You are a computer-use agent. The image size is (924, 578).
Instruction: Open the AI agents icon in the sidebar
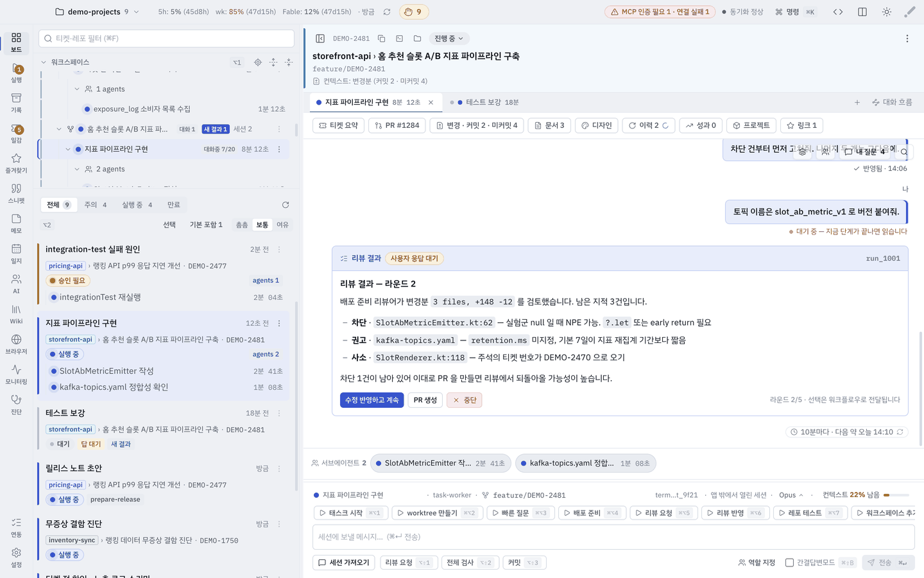[x=16, y=284]
